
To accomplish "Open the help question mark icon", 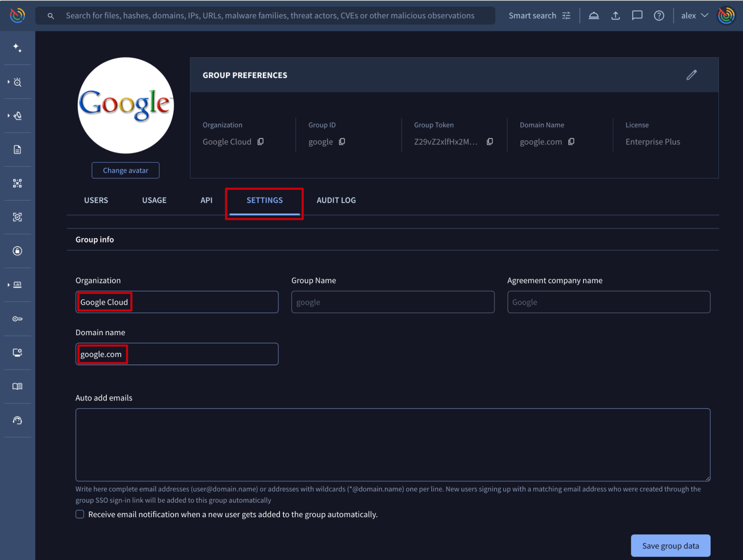I will tap(659, 16).
